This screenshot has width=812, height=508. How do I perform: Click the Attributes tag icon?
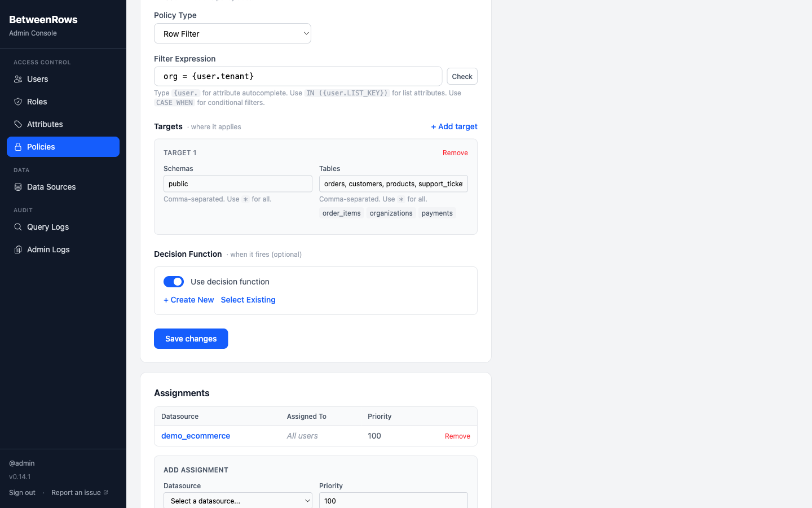17,124
